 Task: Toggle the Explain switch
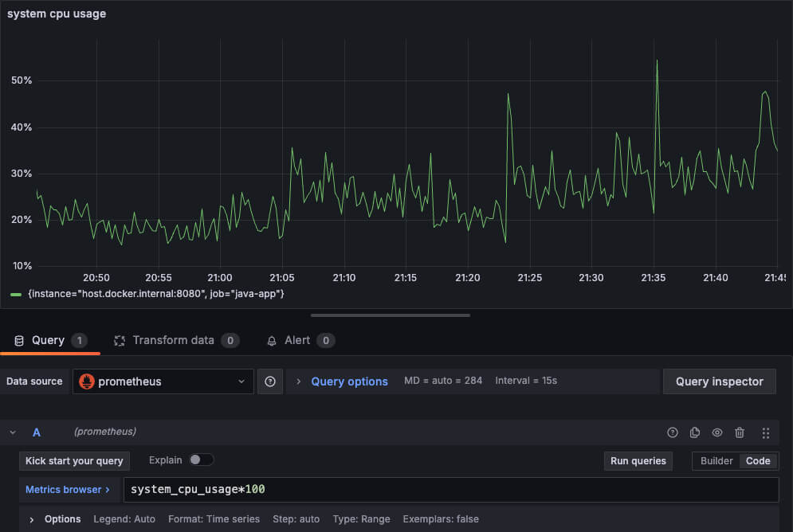[201, 460]
